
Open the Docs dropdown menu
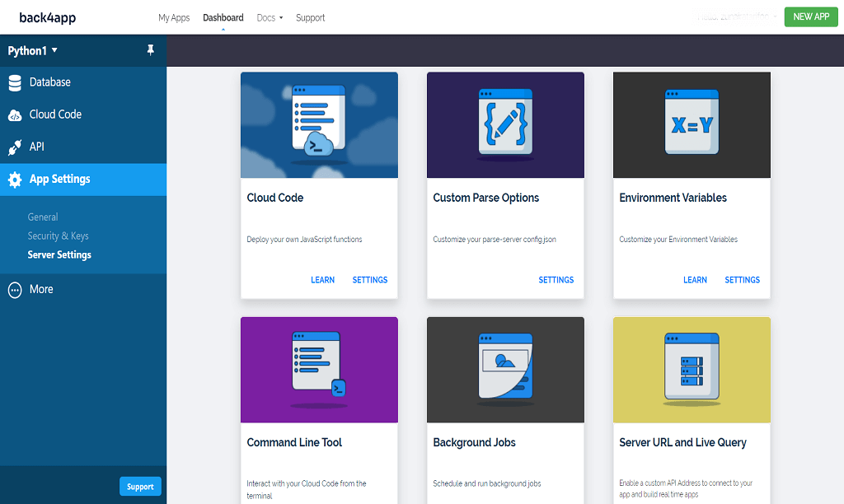270,18
